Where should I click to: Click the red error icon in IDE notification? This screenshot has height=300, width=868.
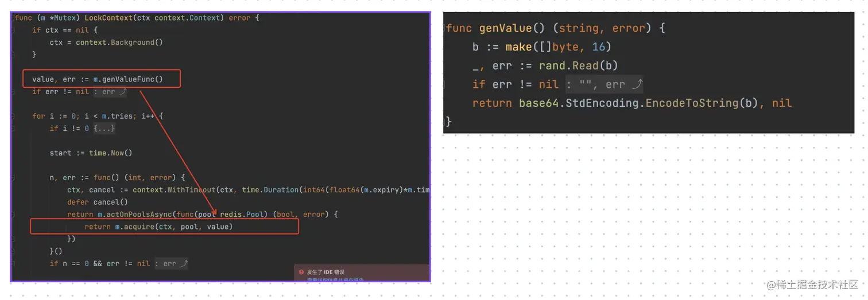point(301,272)
